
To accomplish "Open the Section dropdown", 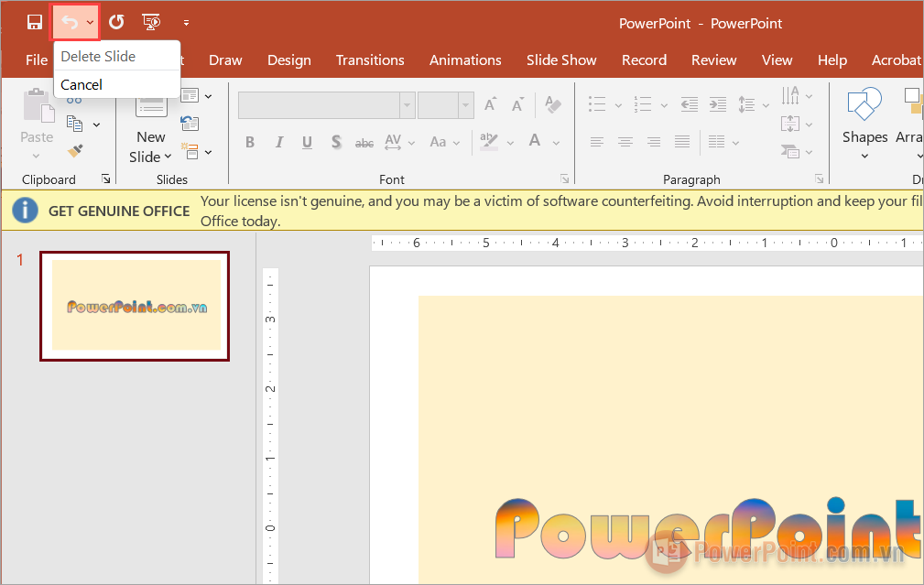I will (x=196, y=152).
